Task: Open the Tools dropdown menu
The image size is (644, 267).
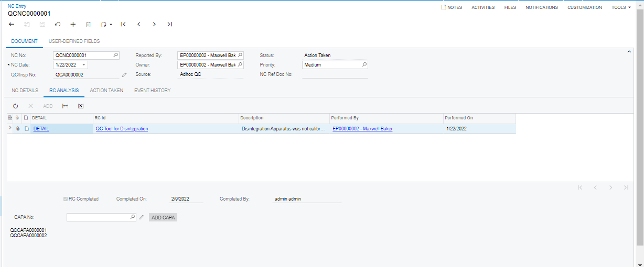Action: click(621, 7)
